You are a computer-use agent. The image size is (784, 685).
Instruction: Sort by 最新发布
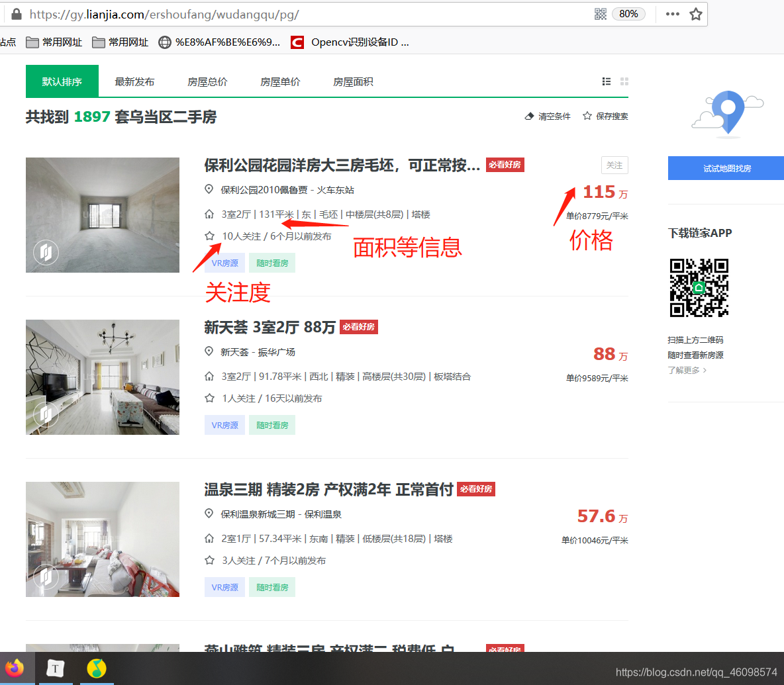[x=134, y=82]
